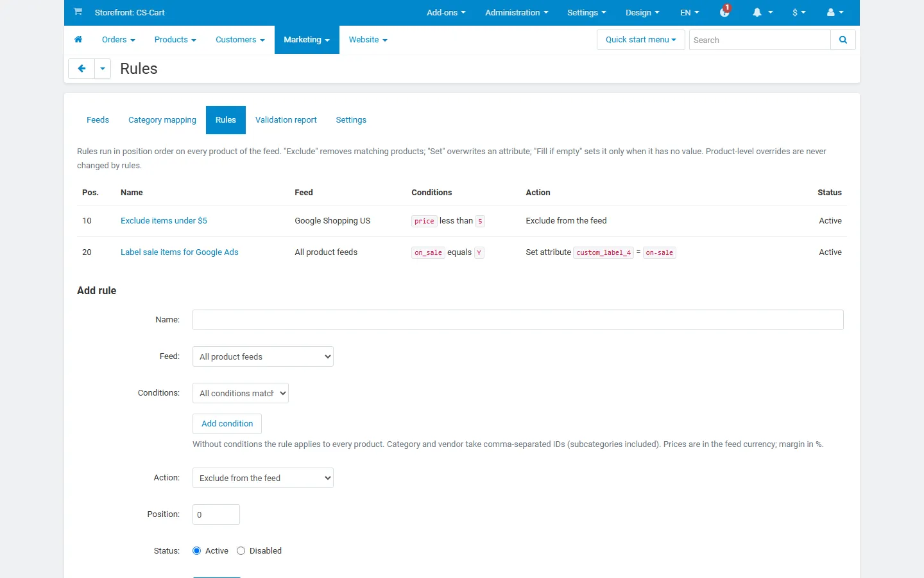Open the currency selector dropdown

coord(799,12)
